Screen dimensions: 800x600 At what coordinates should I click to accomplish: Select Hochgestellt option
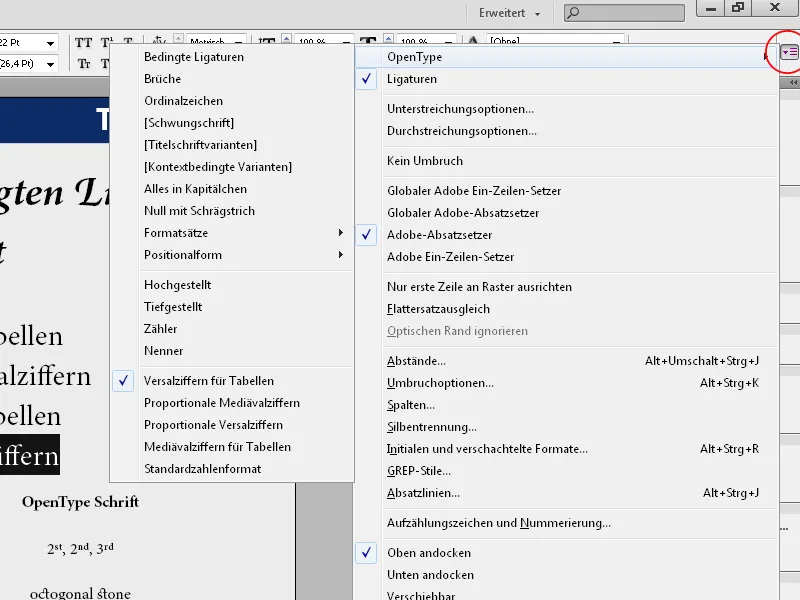[x=232, y=285]
